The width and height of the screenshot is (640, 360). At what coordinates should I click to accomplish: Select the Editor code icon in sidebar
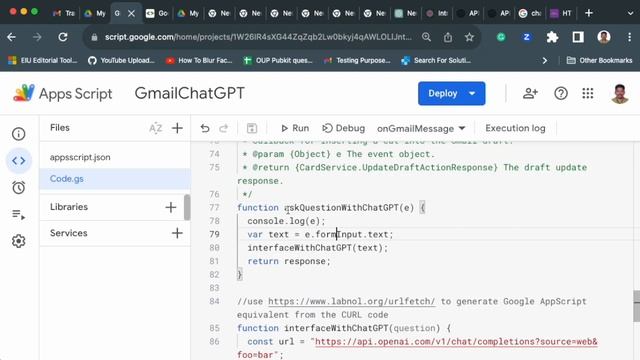(18, 160)
